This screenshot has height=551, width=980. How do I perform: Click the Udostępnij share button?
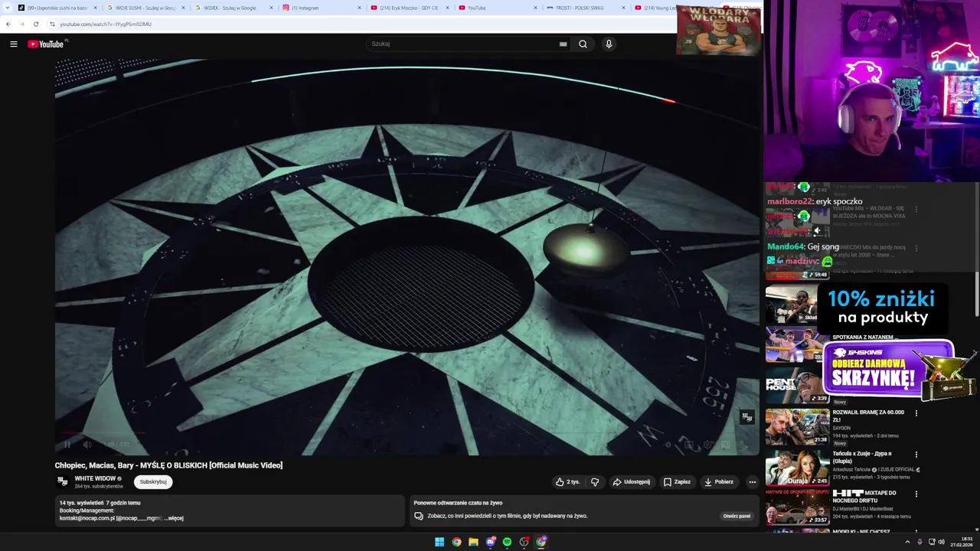pos(631,482)
